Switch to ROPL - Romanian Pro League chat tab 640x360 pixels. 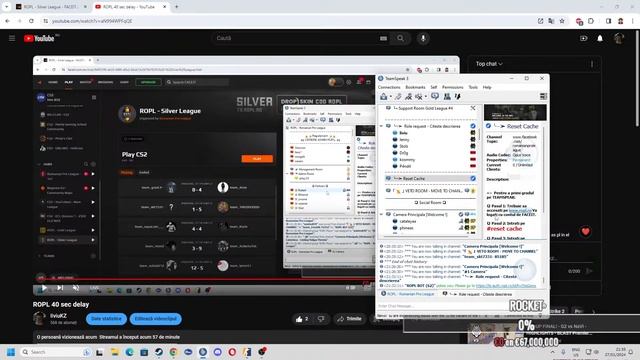point(407,294)
